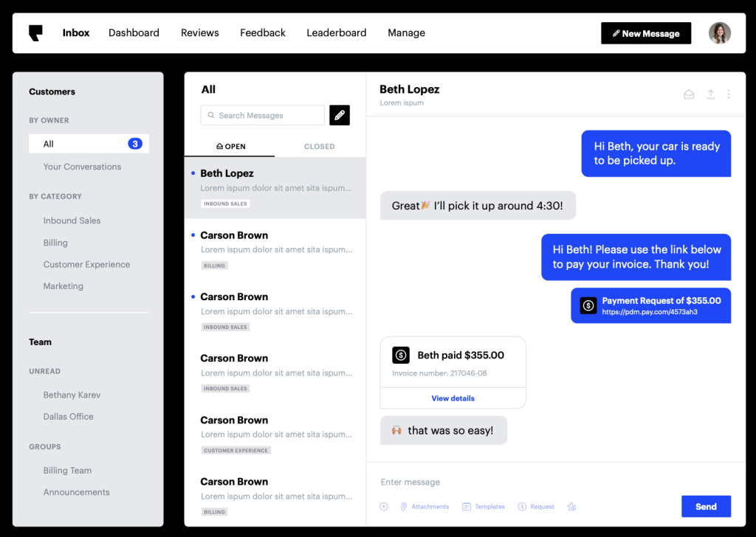Open the Manage tab
The image size is (756, 537).
coord(407,32)
